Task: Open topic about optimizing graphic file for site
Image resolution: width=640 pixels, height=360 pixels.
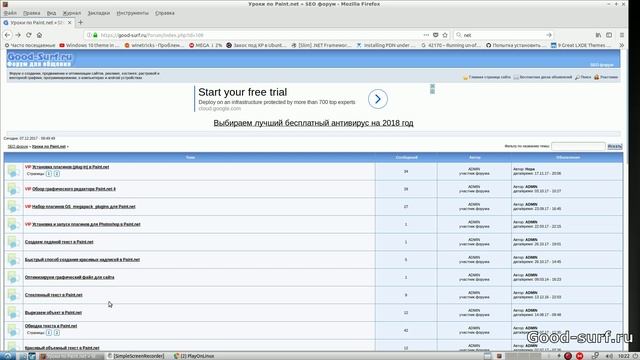Action: click(x=69, y=277)
